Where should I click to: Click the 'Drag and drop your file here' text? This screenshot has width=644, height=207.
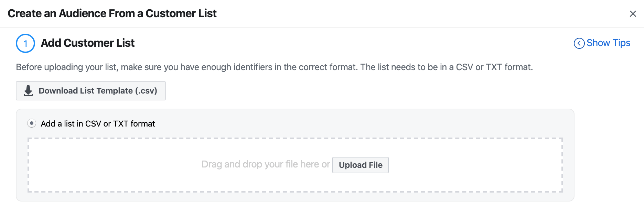[265, 164]
